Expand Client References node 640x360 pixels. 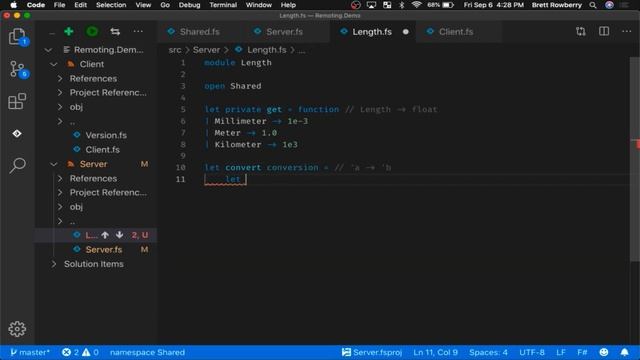60,78
